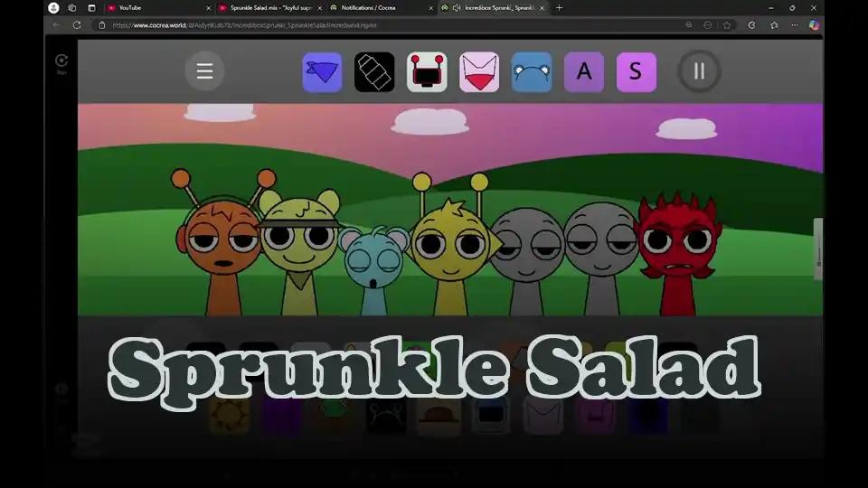Switch to the YouTube browser tab
The width and height of the screenshot is (868, 488).
click(x=157, y=8)
